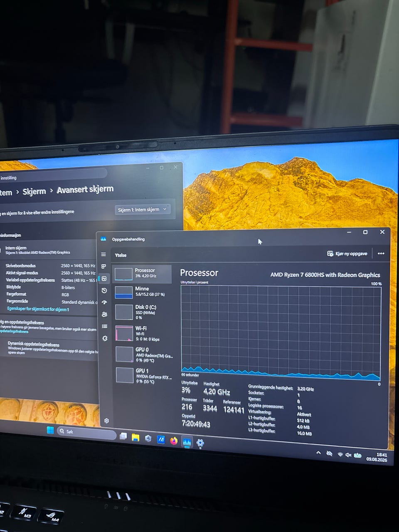Screen dimensions: 399x532
Task: Select GPU 0 AMD Radeon performance item
Action: 143,355
